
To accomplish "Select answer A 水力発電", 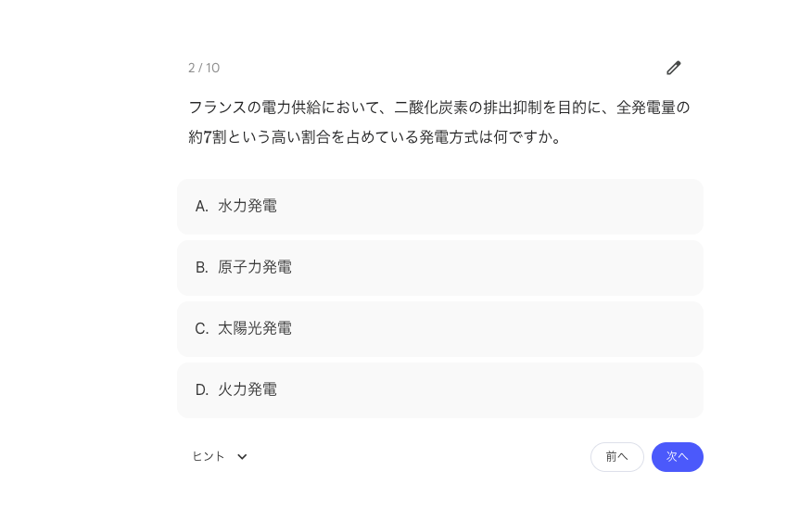I will tap(439, 206).
